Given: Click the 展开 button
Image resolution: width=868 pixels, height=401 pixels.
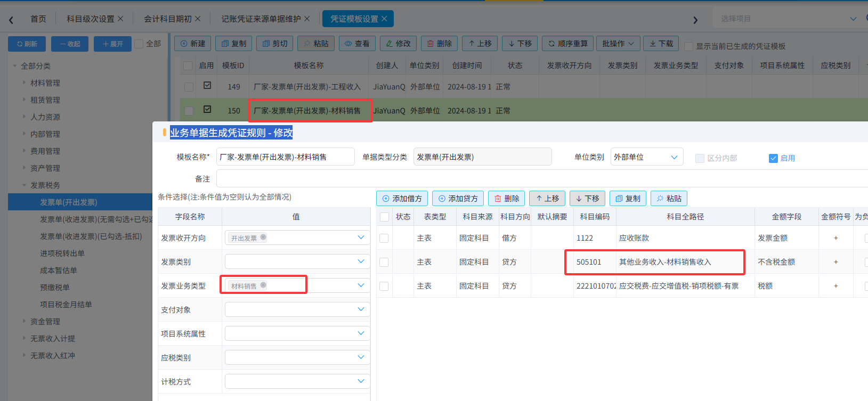Looking at the screenshot, I should 112,44.
